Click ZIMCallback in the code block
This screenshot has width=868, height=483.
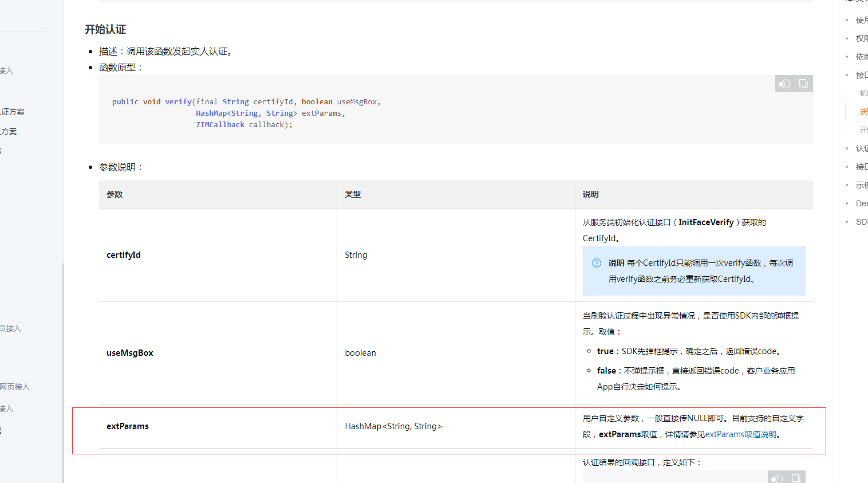tap(220, 124)
